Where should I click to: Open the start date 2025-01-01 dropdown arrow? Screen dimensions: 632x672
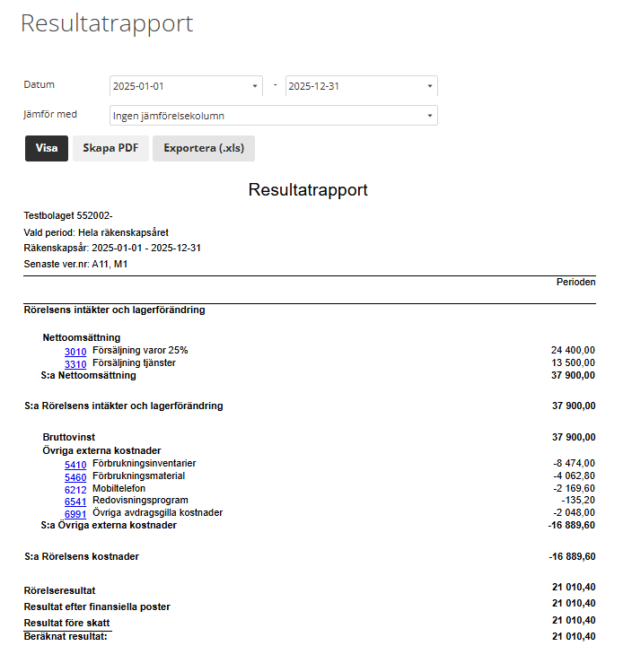point(255,86)
